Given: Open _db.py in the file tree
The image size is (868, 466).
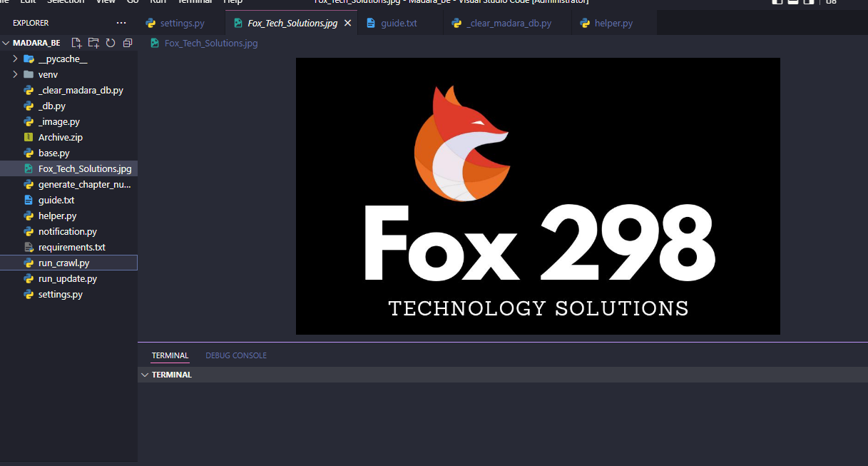Looking at the screenshot, I should point(68,106).
